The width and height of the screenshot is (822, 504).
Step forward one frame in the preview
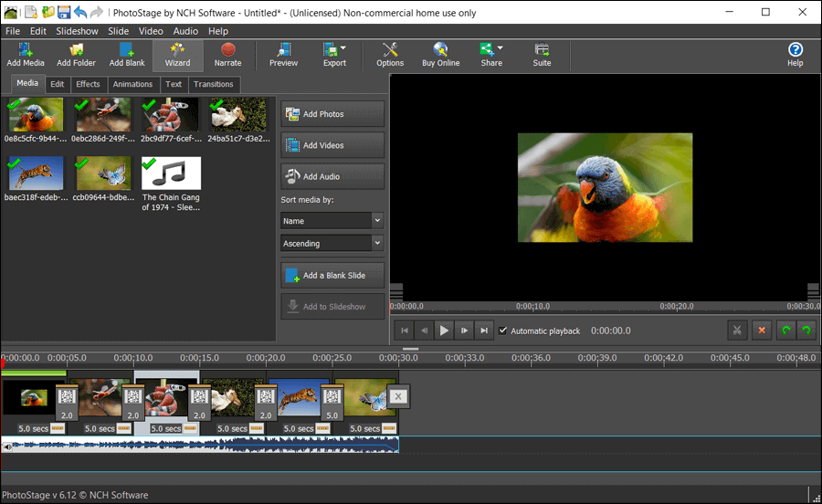pos(464,331)
